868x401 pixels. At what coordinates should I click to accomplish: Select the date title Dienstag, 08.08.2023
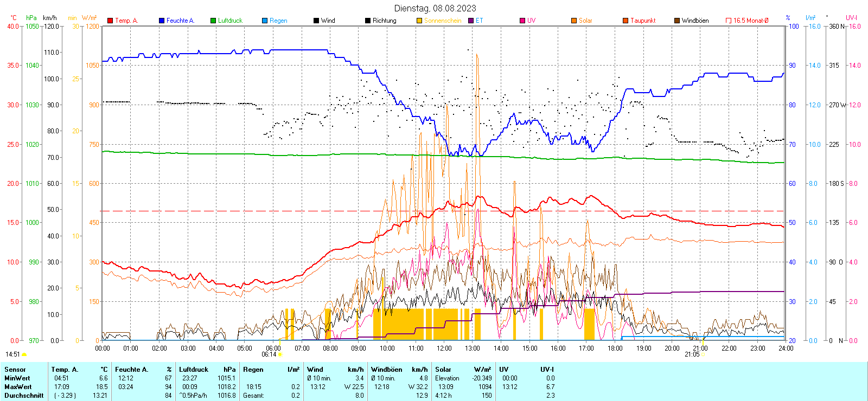[x=435, y=8]
